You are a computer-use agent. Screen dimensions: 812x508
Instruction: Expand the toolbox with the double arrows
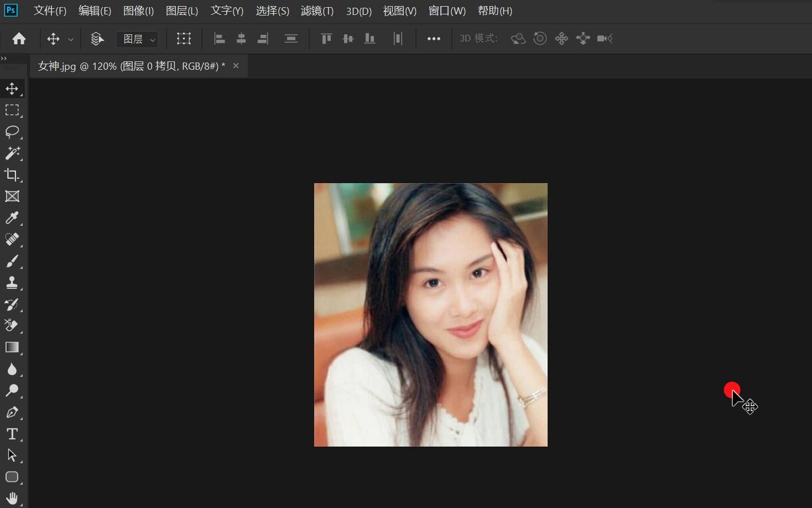click(x=4, y=58)
